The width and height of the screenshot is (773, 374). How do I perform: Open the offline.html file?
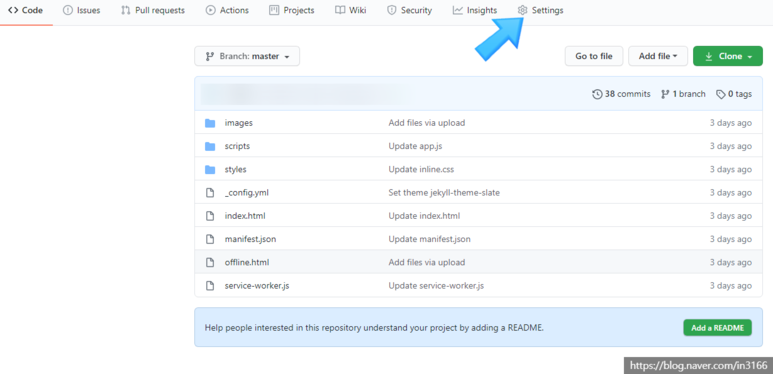247,263
